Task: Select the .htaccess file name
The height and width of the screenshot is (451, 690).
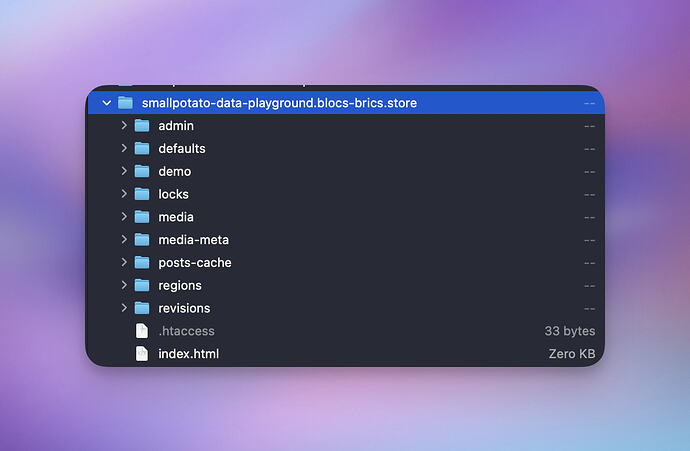Action: [x=187, y=331]
